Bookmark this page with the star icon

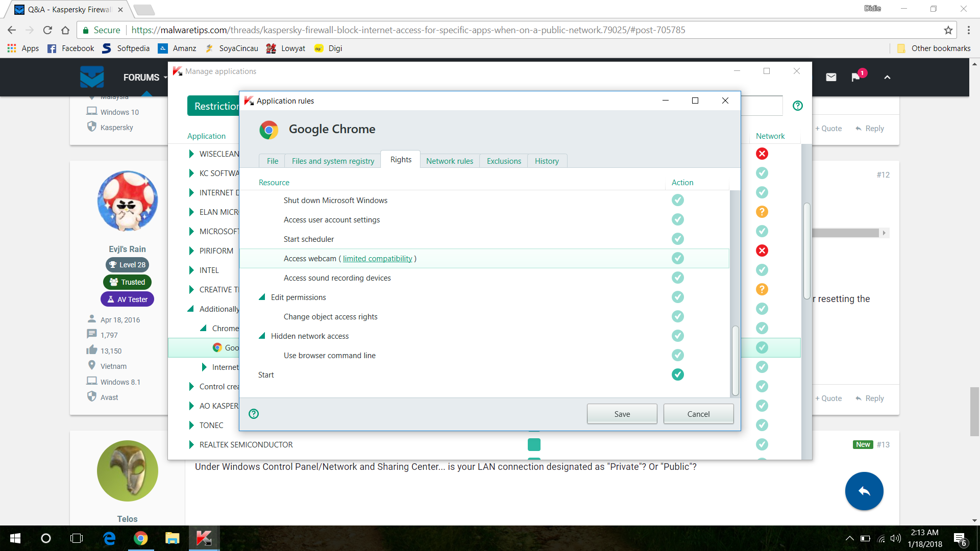coord(948,30)
